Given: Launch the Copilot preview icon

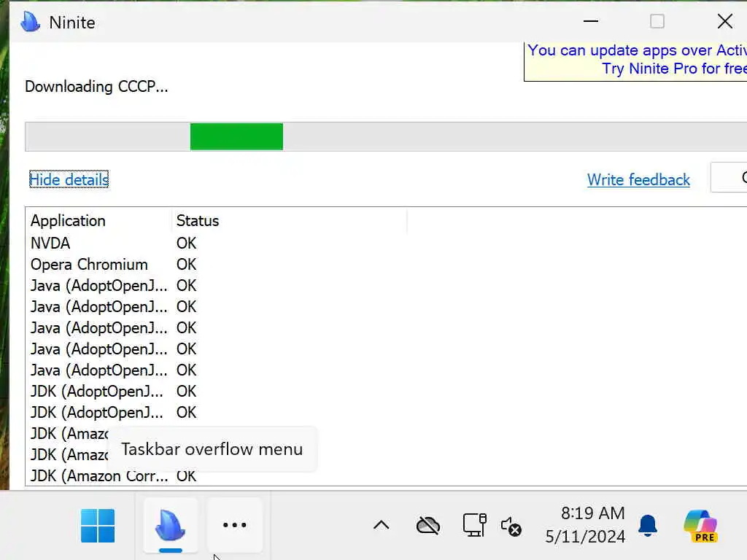Looking at the screenshot, I should click(700, 526).
